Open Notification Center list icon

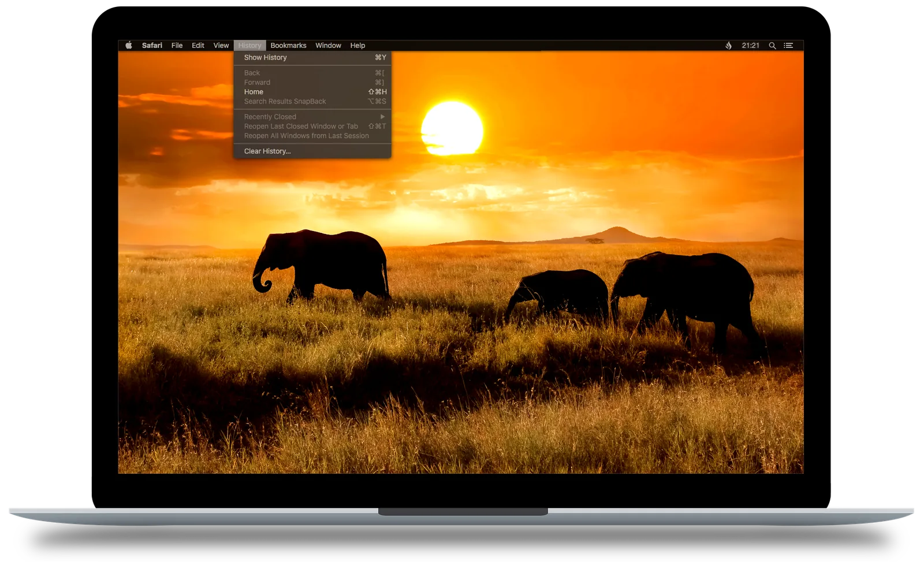[x=788, y=45]
